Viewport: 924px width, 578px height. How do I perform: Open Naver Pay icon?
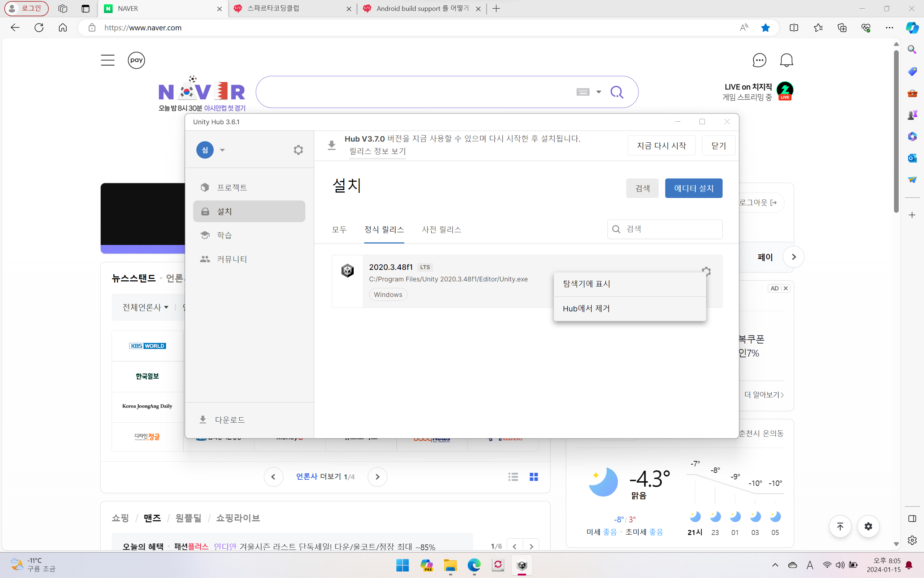(136, 60)
